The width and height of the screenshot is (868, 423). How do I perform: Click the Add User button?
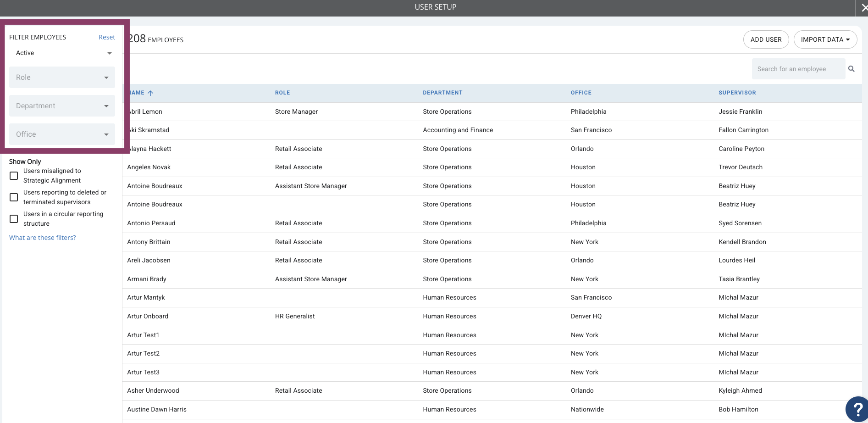[x=766, y=39]
